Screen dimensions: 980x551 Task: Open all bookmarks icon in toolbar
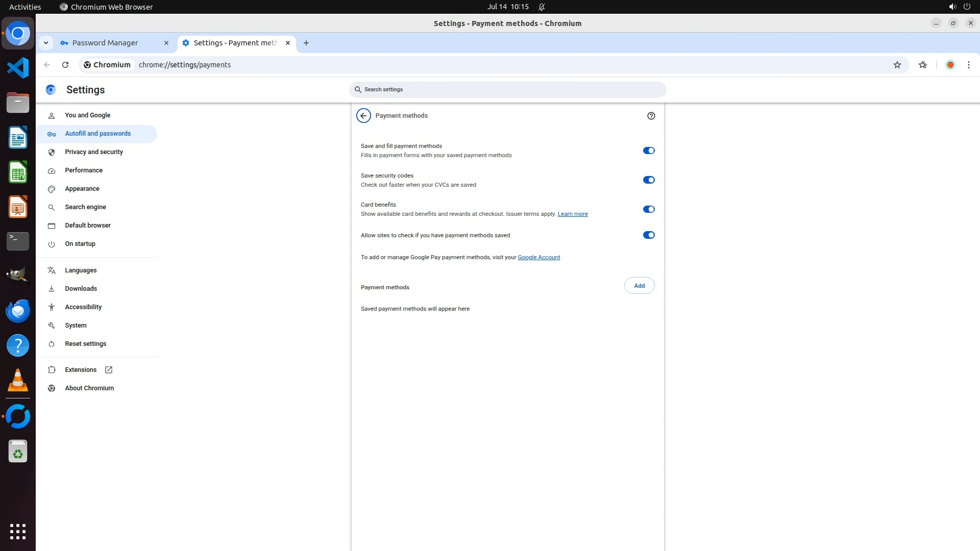tap(922, 65)
